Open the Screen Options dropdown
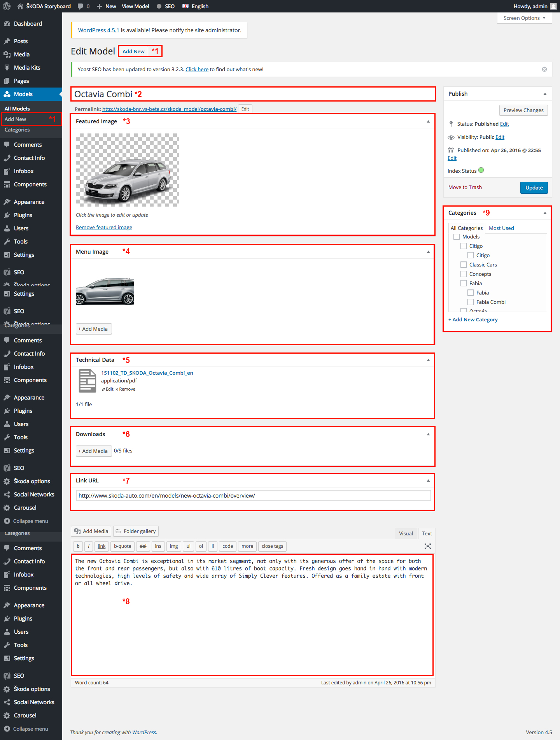The height and width of the screenshot is (740, 560). click(x=524, y=18)
